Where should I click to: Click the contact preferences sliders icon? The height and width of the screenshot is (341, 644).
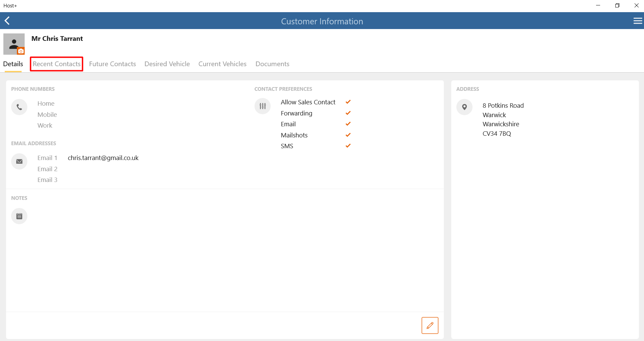pos(263,106)
